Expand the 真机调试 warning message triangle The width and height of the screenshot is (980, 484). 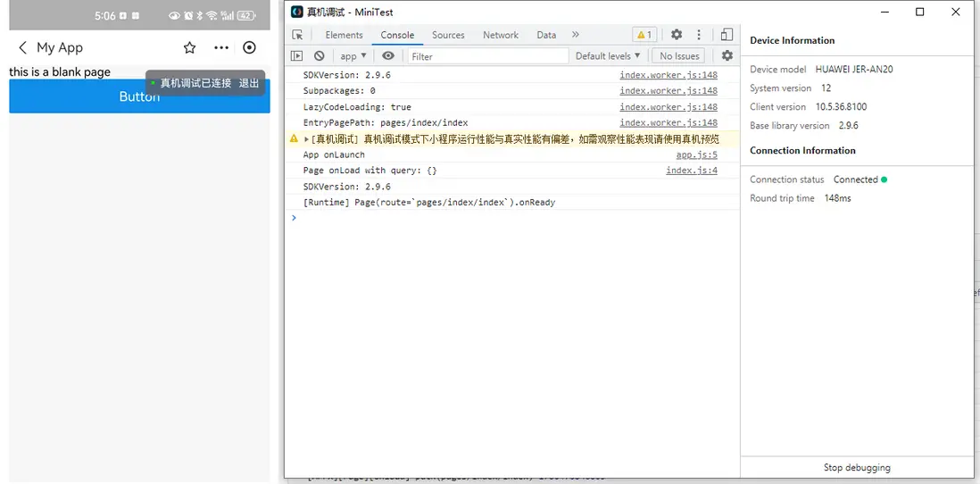click(306, 138)
